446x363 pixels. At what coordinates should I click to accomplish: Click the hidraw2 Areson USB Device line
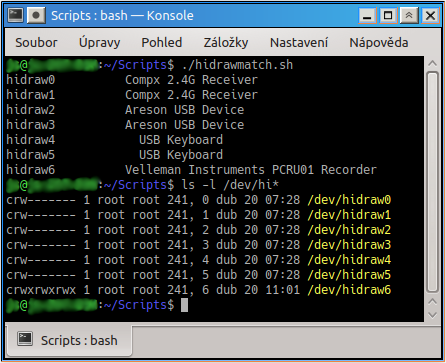125,110
